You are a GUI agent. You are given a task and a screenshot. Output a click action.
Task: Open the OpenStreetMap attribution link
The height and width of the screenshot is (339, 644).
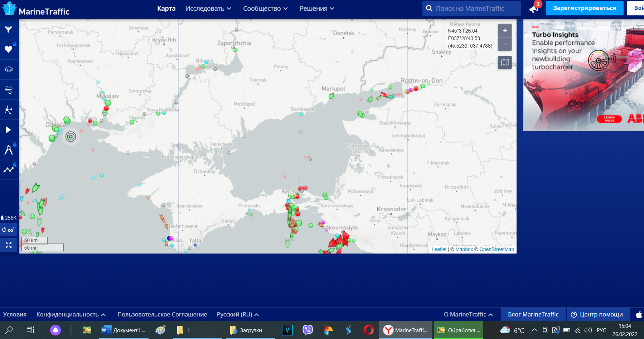[x=497, y=249]
